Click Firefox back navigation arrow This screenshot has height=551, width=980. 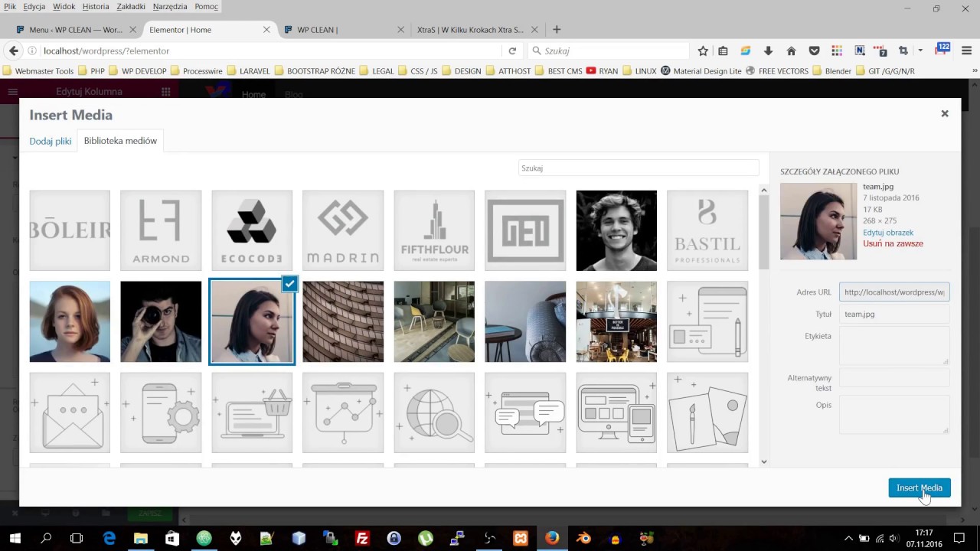click(13, 51)
